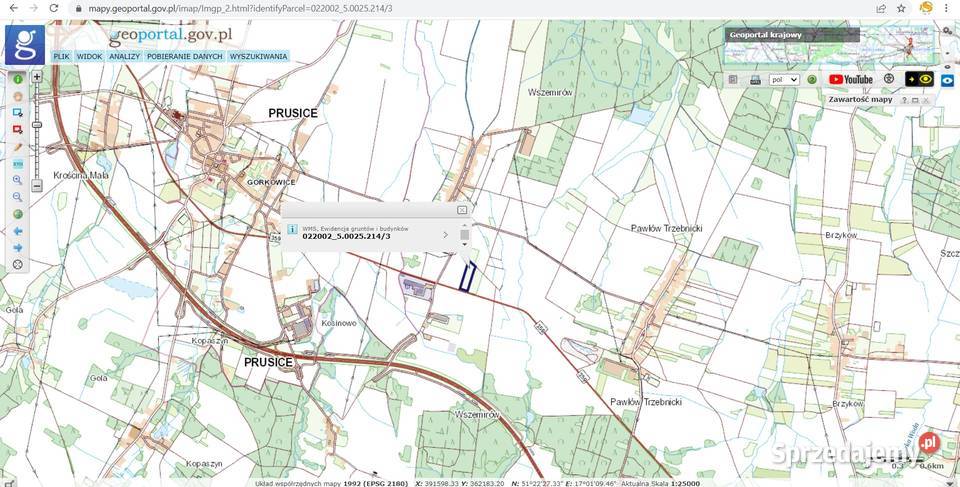Click the plus button on zoom slider

point(37,77)
